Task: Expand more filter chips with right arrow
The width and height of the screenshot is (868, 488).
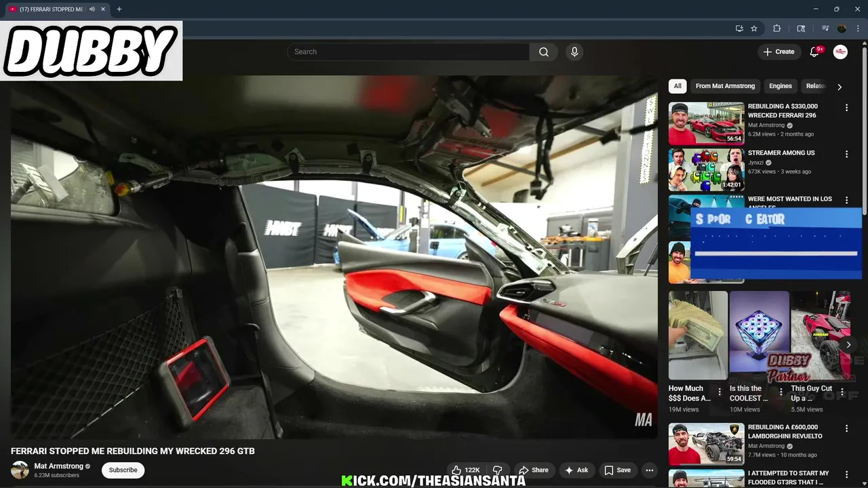Action: pos(840,87)
